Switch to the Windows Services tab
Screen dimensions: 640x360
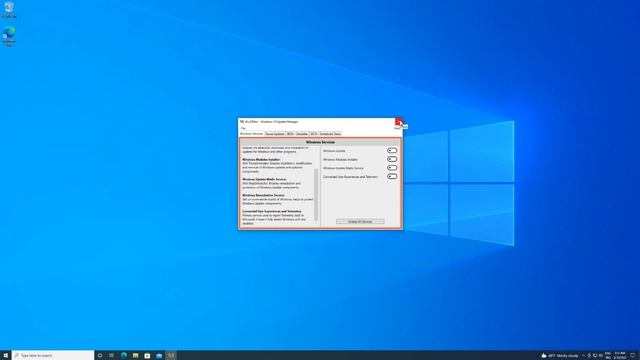[x=251, y=134]
